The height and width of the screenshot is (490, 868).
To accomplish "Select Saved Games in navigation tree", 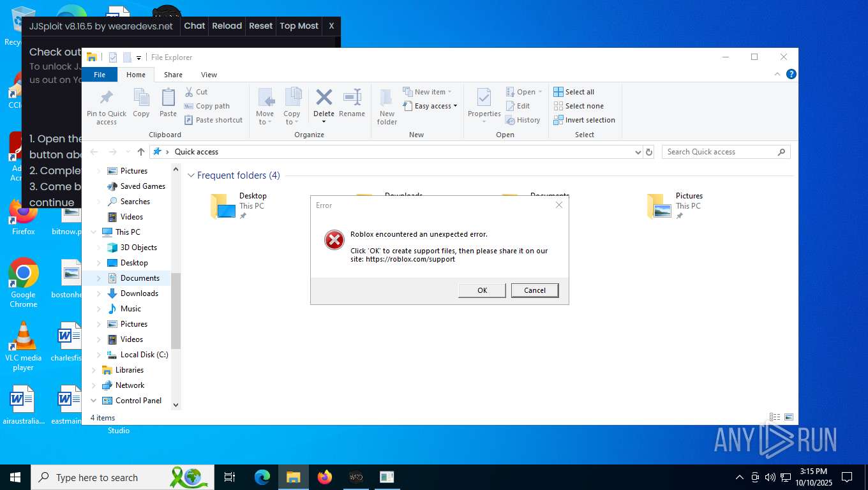I will click(x=143, y=186).
